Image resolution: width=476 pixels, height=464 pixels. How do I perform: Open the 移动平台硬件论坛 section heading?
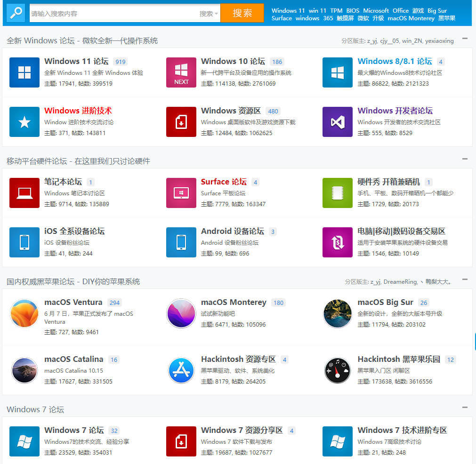78,161
